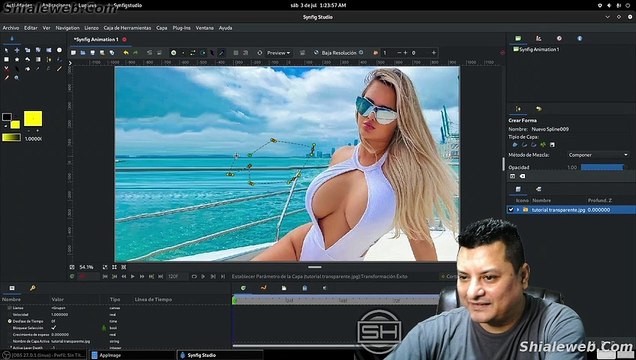This screenshot has width=636, height=360.
Task: Toggle the loop playback button
Action: pos(194,276)
